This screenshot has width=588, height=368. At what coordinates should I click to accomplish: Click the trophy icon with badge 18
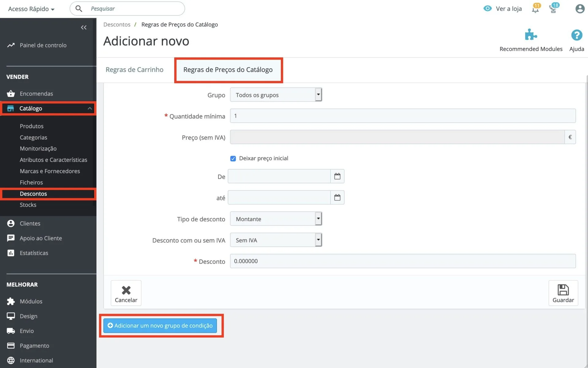point(553,9)
